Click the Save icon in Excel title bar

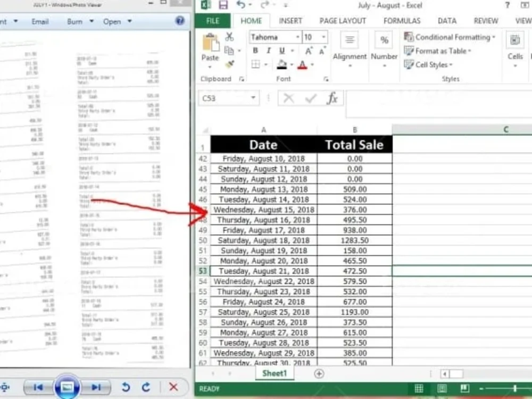(223, 5)
